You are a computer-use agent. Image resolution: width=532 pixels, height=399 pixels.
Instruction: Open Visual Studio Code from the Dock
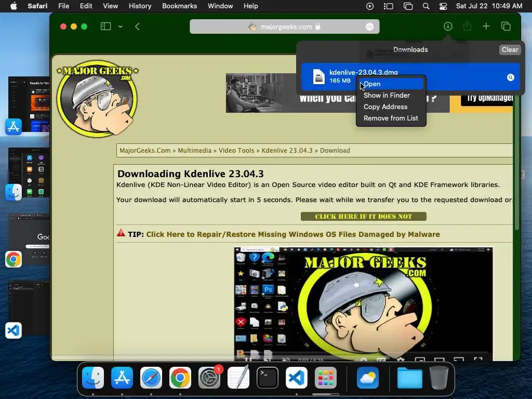(x=297, y=377)
